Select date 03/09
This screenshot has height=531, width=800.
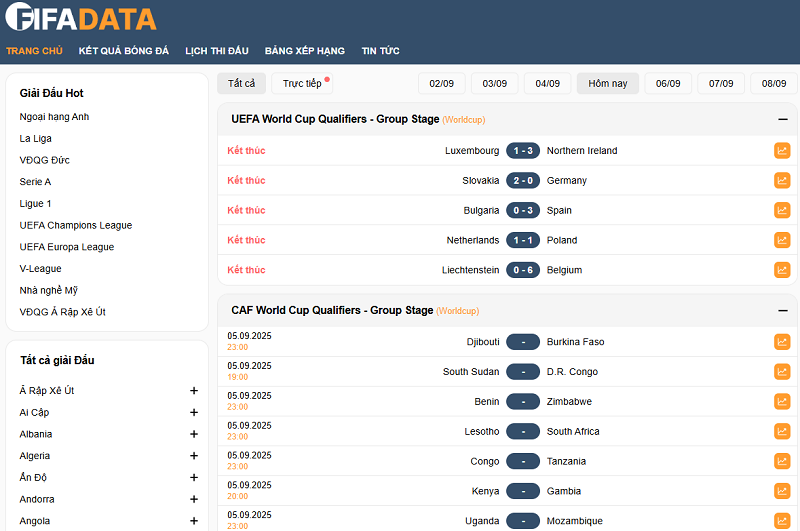(x=494, y=83)
